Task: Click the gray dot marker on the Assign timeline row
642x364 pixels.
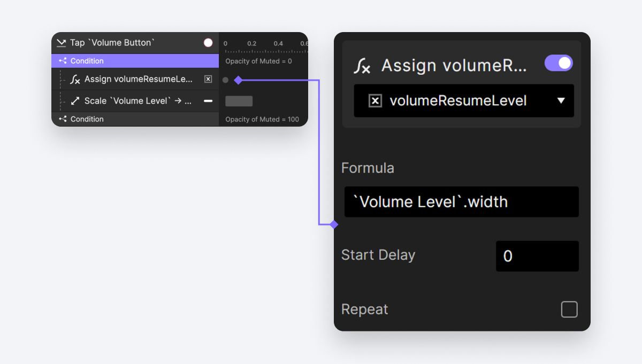Action: [x=225, y=80]
